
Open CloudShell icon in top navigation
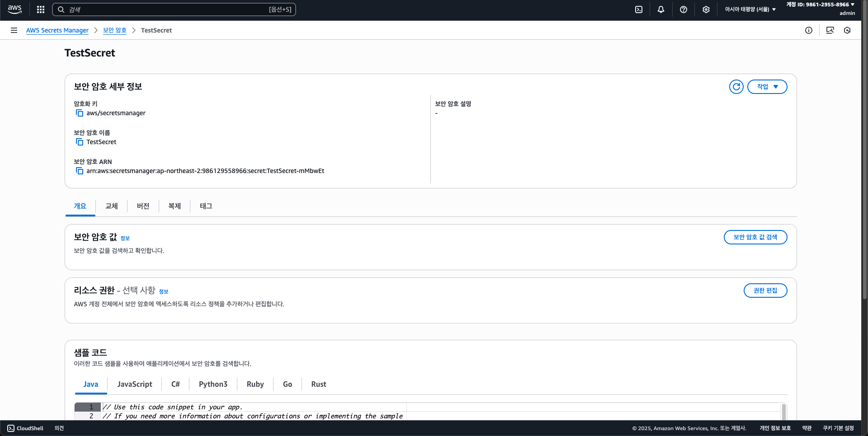pos(639,9)
